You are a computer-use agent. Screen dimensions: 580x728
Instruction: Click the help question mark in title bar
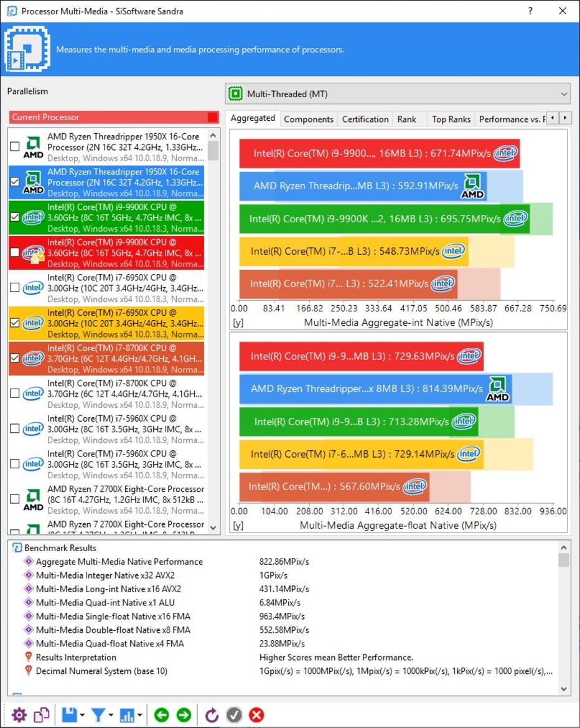tap(530, 11)
